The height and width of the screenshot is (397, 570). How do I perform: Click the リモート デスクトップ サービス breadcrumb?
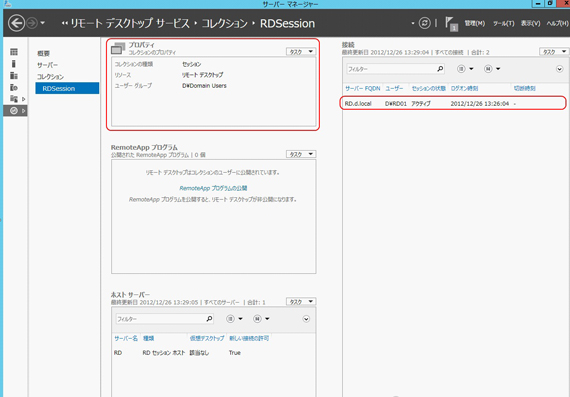tap(130, 23)
